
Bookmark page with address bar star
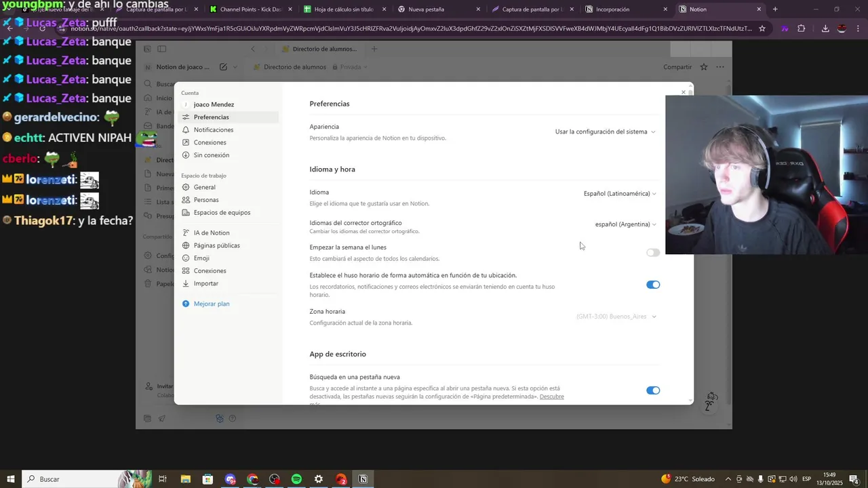[762, 28]
